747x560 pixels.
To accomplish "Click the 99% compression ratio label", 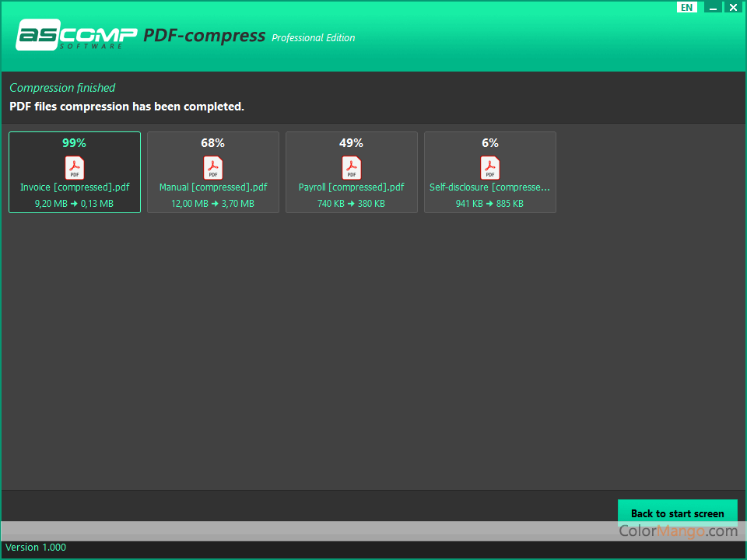I will 75,143.
